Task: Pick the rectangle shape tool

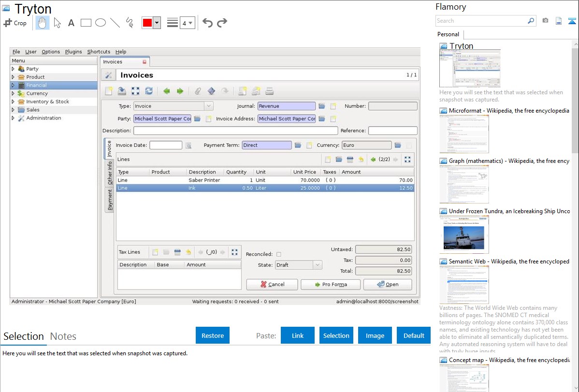Action: (x=86, y=23)
